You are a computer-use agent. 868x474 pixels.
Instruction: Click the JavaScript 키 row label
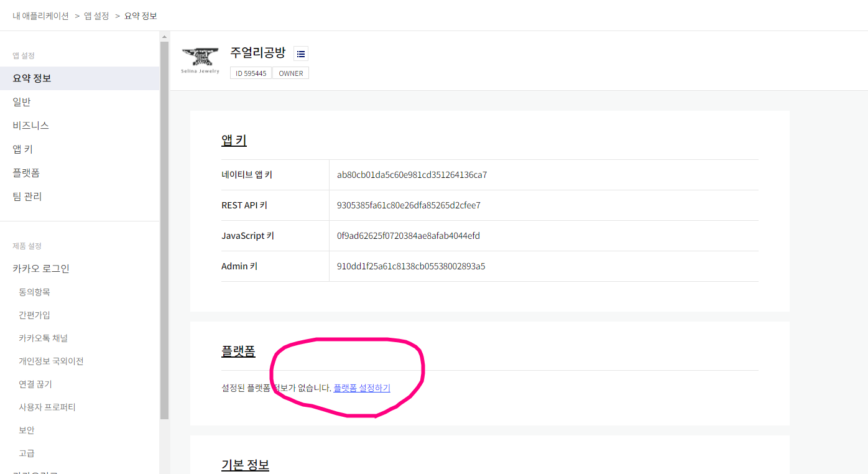point(247,236)
